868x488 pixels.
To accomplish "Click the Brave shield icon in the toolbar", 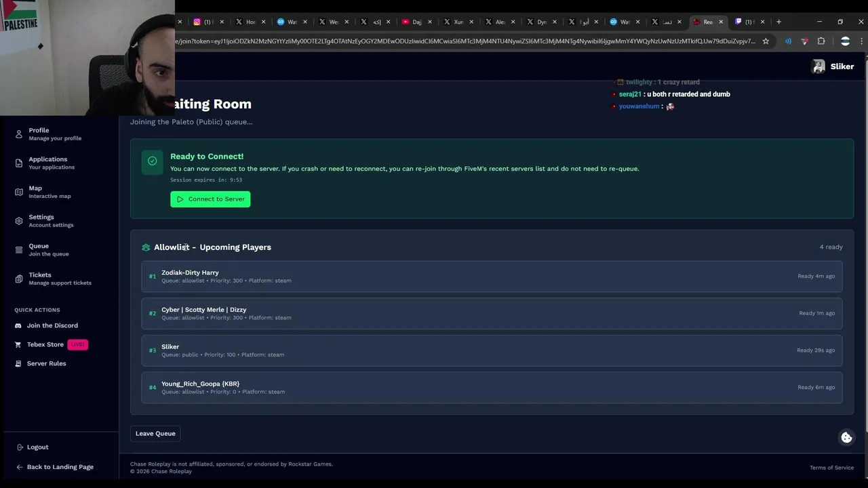I will coord(804,41).
